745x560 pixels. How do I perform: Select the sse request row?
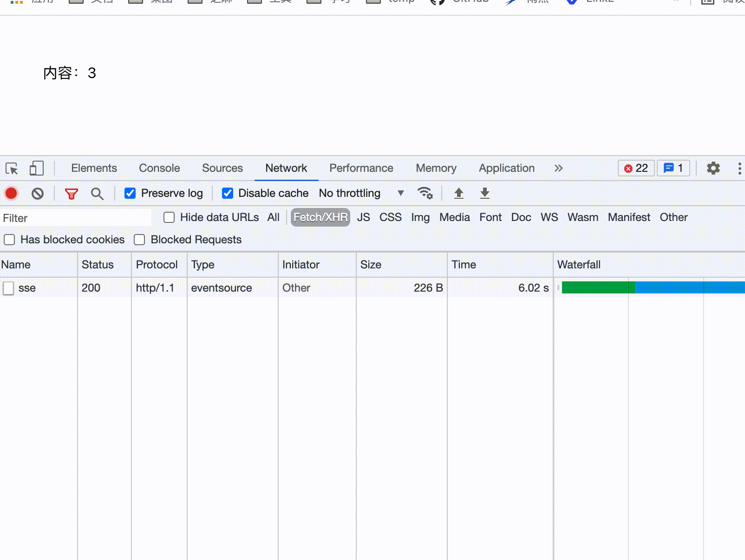point(372,288)
